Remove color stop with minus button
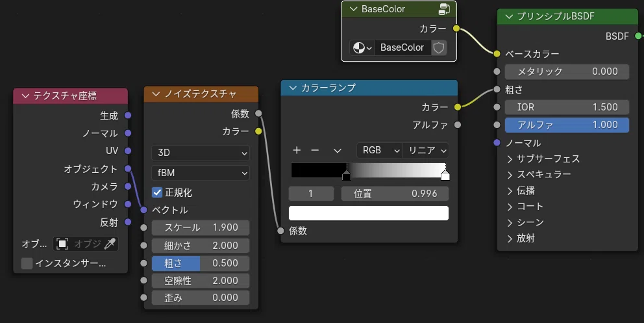 (x=315, y=150)
